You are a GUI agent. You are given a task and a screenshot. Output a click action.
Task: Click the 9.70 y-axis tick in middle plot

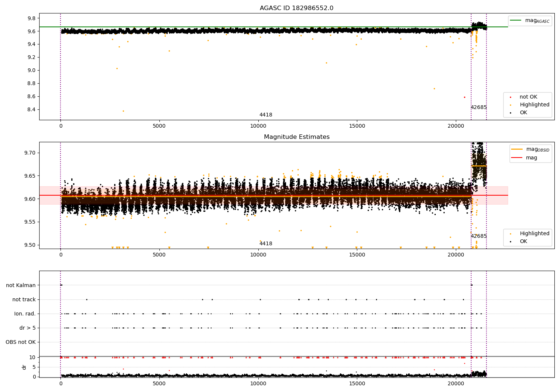click(x=30, y=153)
